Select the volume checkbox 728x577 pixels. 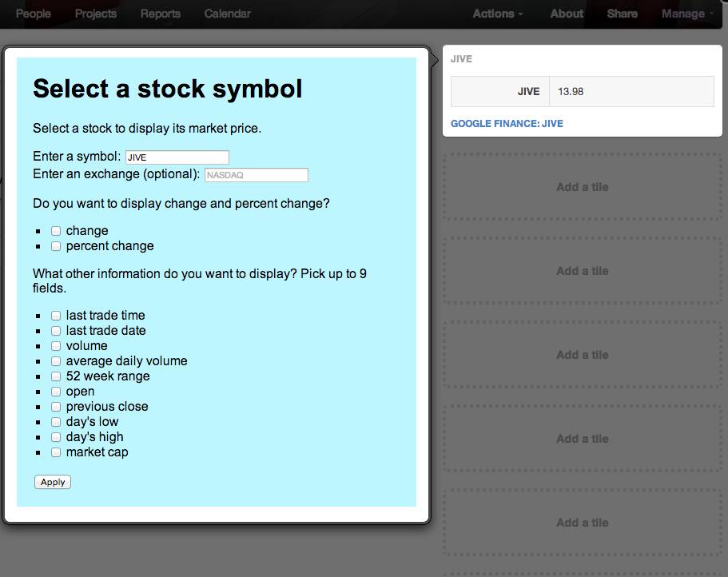(x=56, y=346)
